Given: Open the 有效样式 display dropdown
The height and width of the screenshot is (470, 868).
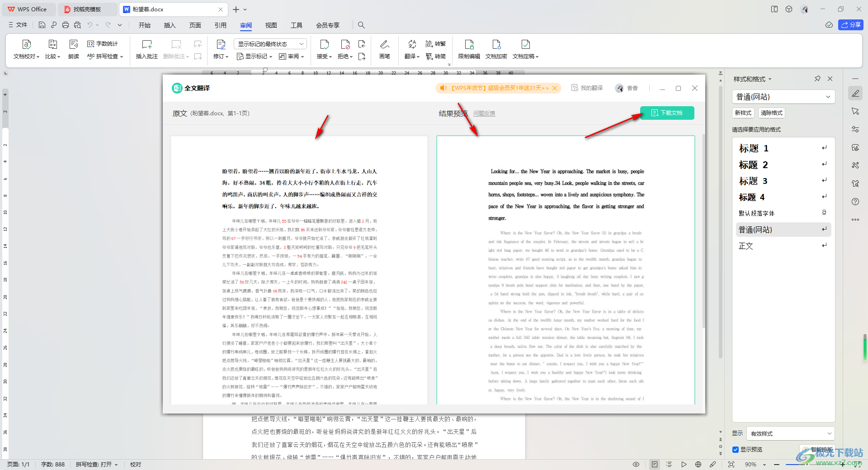Looking at the screenshot, I should pos(790,433).
